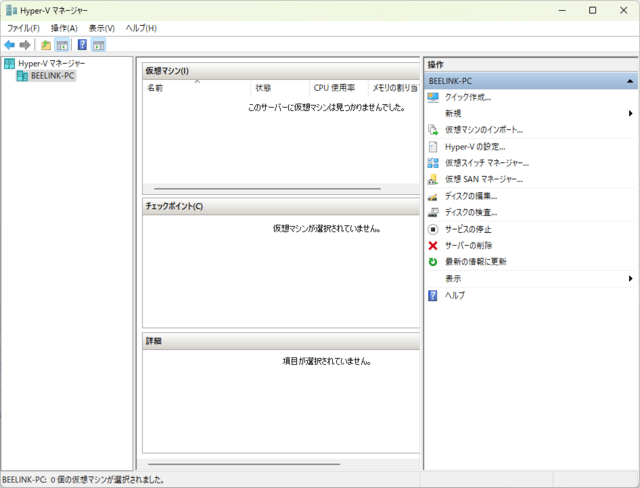Click 仮想マシンのインポート... action link
Screen dimensions: 640x488
tap(484, 130)
